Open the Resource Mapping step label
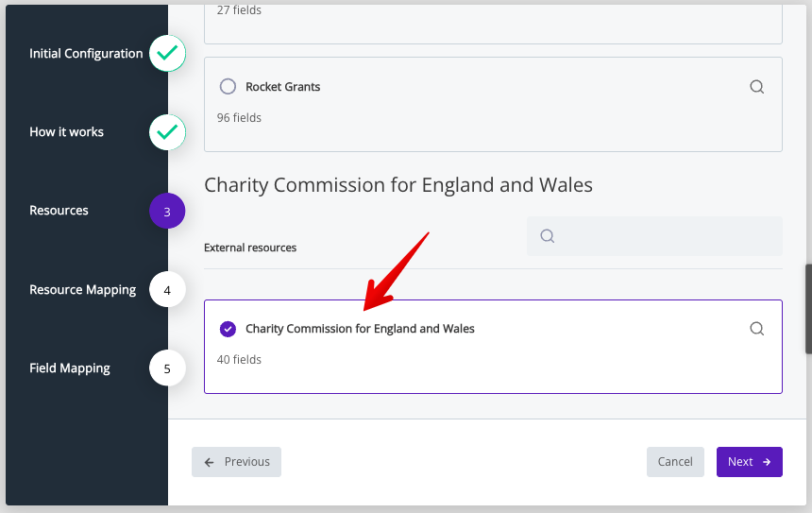 tap(83, 290)
